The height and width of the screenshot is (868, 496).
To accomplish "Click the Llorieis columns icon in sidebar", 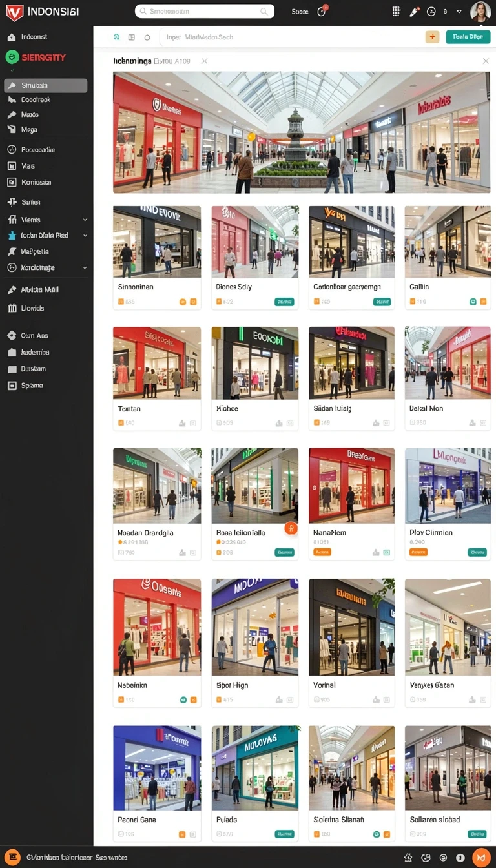I will tap(12, 308).
